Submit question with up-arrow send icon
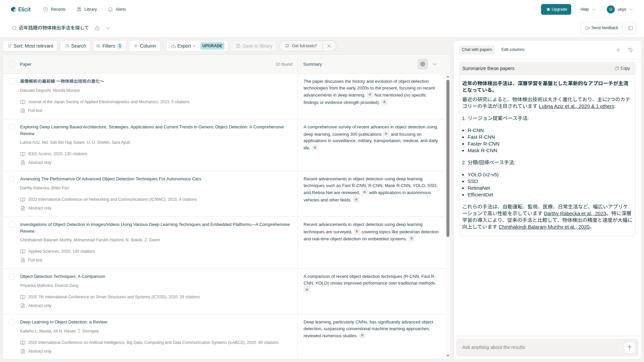644x362 pixels. point(629,348)
